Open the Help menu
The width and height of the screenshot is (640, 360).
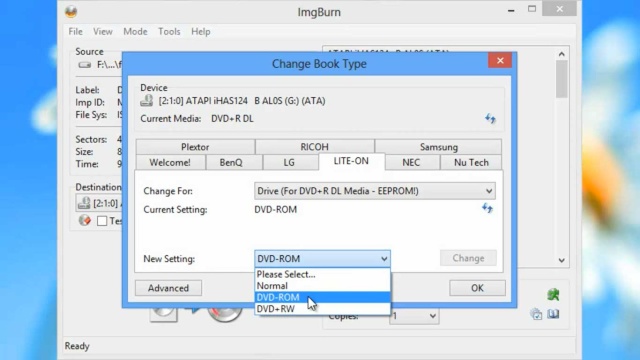200,31
